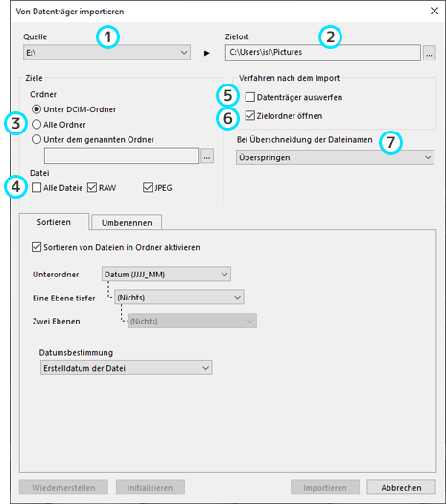The height and width of the screenshot is (504, 446).
Task: Open the Quelle drive dropdown
Action: point(106,53)
